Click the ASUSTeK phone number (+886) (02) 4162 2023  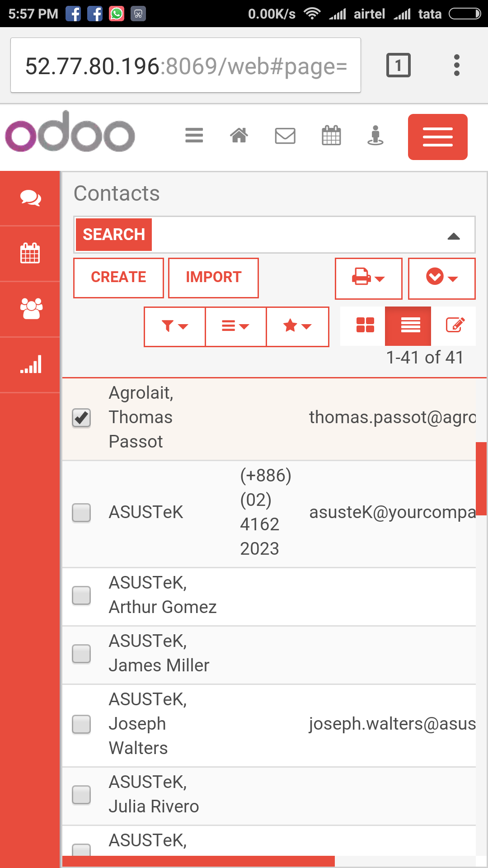click(266, 512)
